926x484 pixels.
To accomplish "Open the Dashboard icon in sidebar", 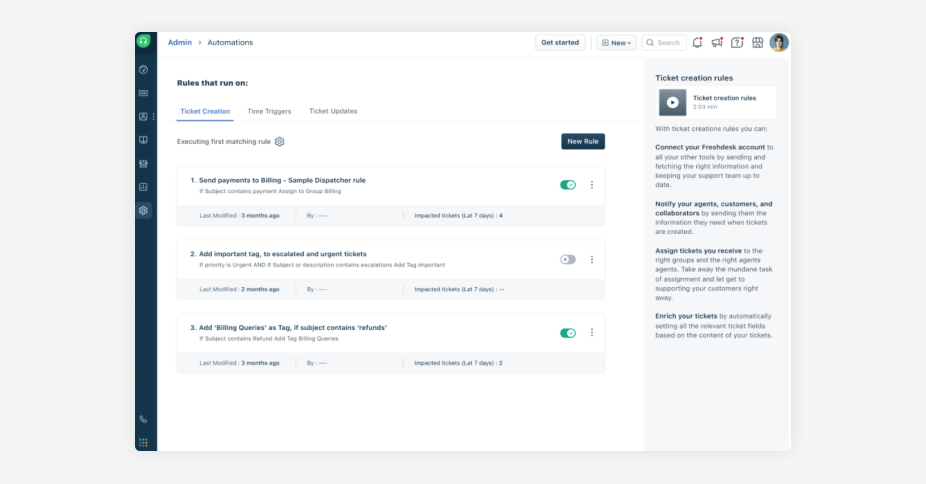I will (144, 70).
